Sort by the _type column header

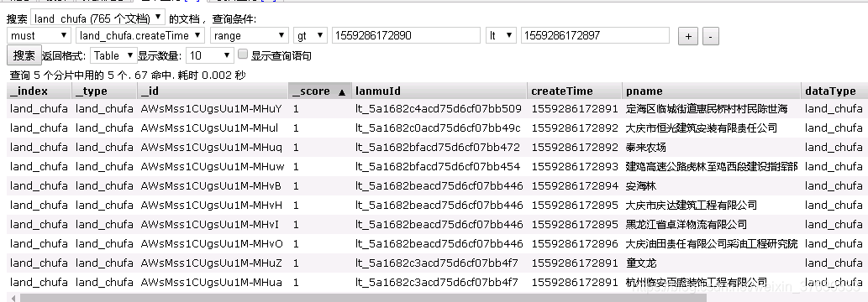pos(105,91)
